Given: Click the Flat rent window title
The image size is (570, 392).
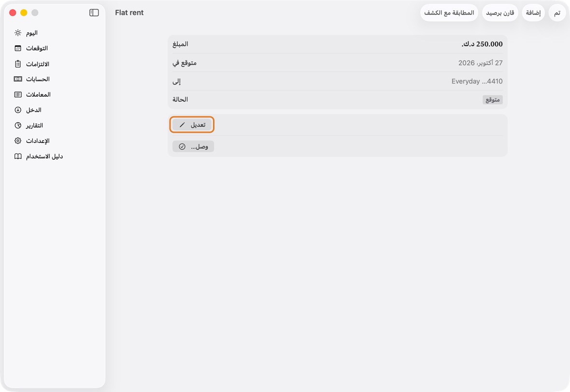Looking at the screenshot, I should point(129,13).
